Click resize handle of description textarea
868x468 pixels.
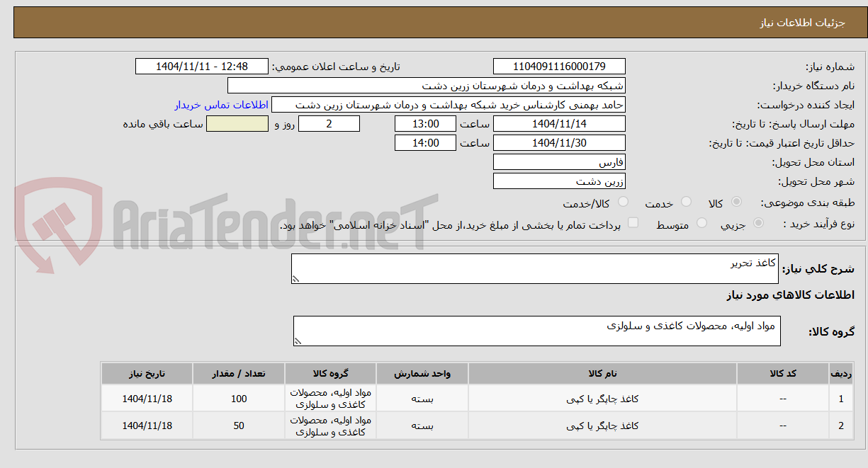[296, 280]
